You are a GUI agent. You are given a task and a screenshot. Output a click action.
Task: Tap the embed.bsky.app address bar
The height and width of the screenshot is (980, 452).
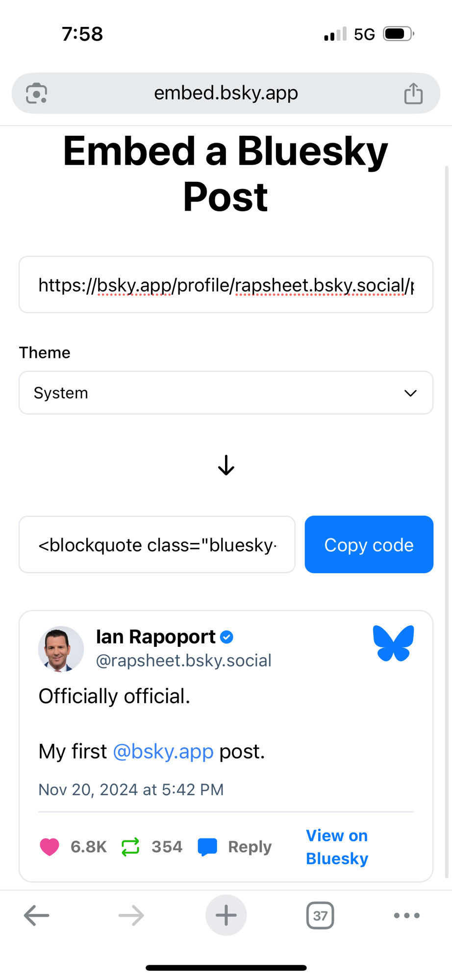pos(226,93)
